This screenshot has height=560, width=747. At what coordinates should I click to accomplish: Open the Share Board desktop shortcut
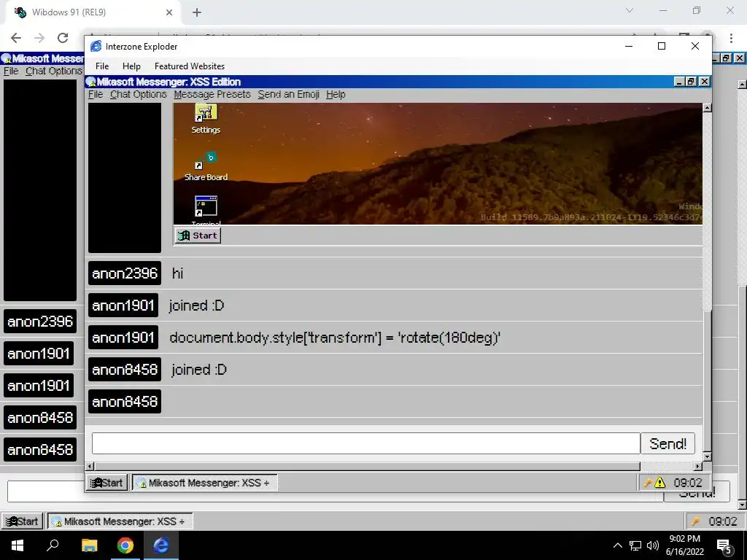coord(206,166)
